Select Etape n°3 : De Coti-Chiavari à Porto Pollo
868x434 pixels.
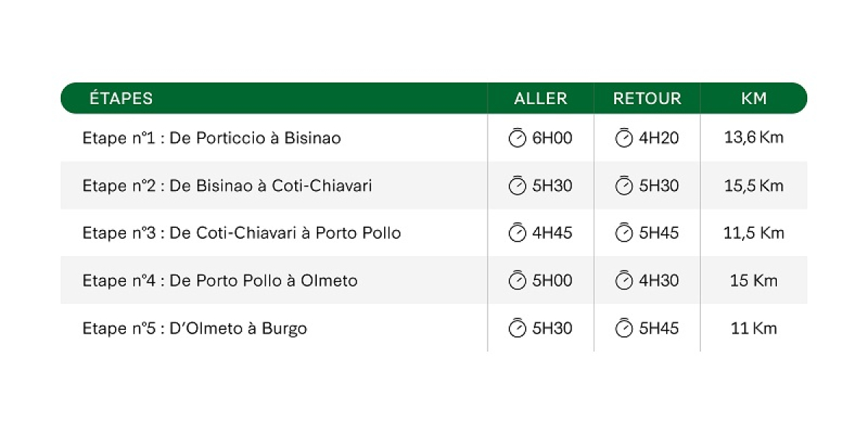click(242, 233)
